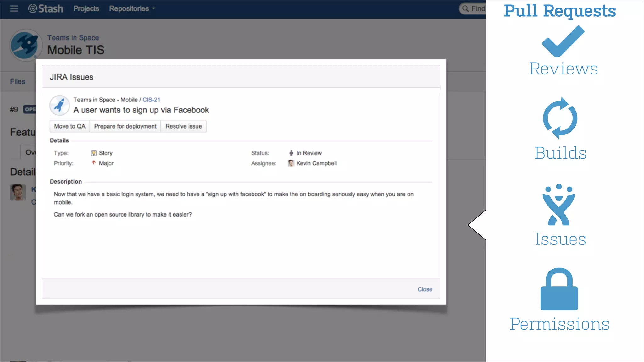Open the Teams in Space project link

tap(73, 38)
